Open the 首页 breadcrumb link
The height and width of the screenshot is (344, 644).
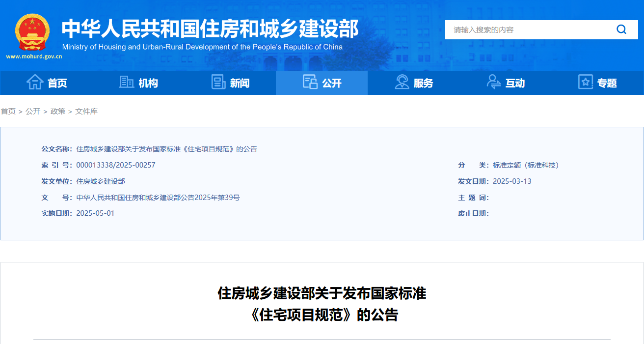(8, 111)
